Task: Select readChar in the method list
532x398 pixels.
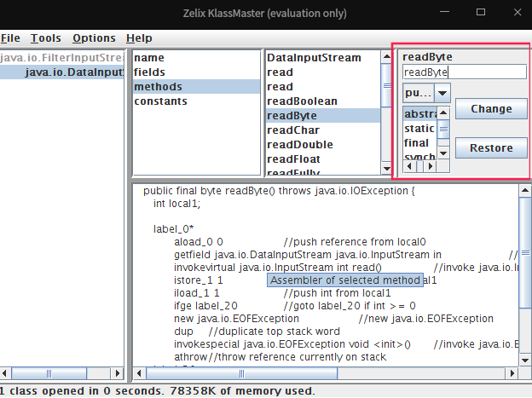Action: coord(323,130)
